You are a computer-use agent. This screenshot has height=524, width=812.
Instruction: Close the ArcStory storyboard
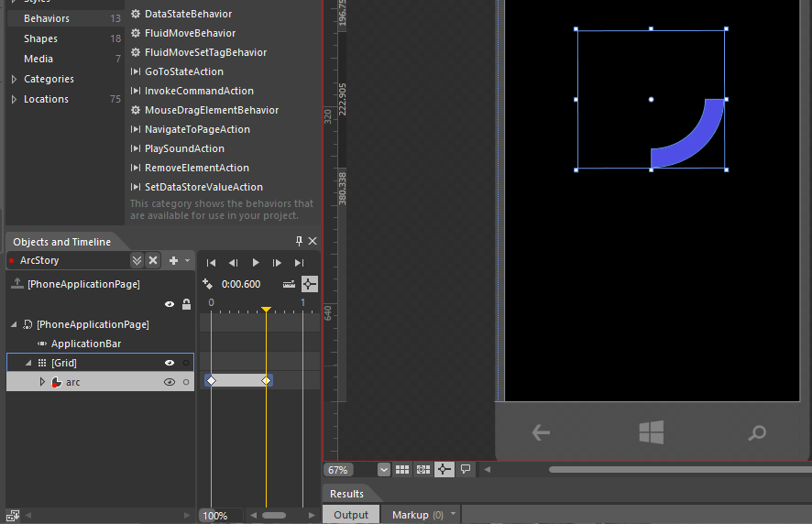[153, 260]
